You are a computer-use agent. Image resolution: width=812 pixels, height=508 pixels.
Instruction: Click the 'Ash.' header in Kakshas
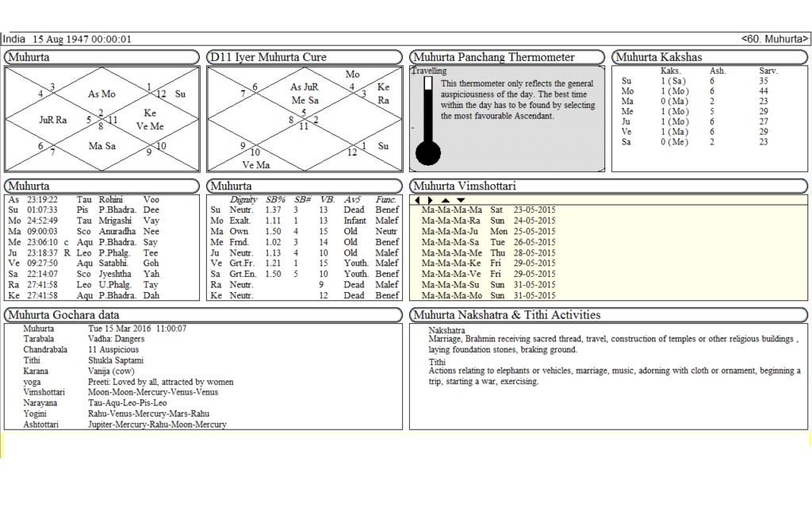pyautogui.click(x=718, y=71)
